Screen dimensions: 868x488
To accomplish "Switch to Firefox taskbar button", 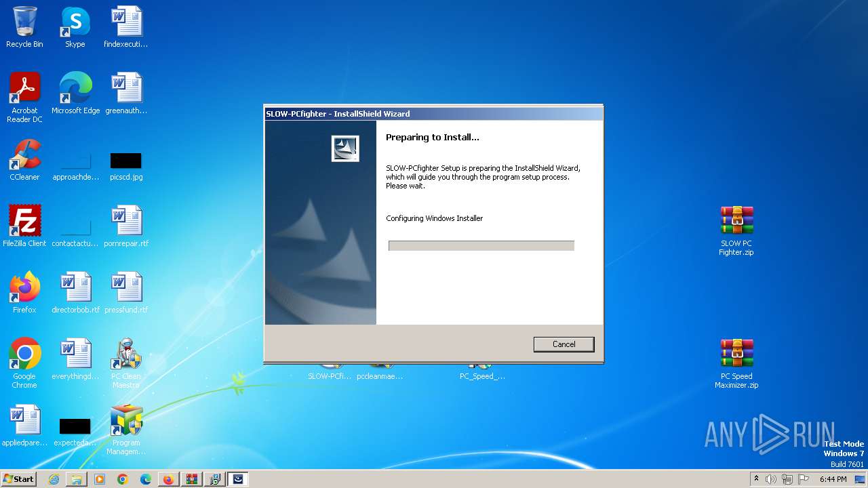I will click(x=169, y=479).
